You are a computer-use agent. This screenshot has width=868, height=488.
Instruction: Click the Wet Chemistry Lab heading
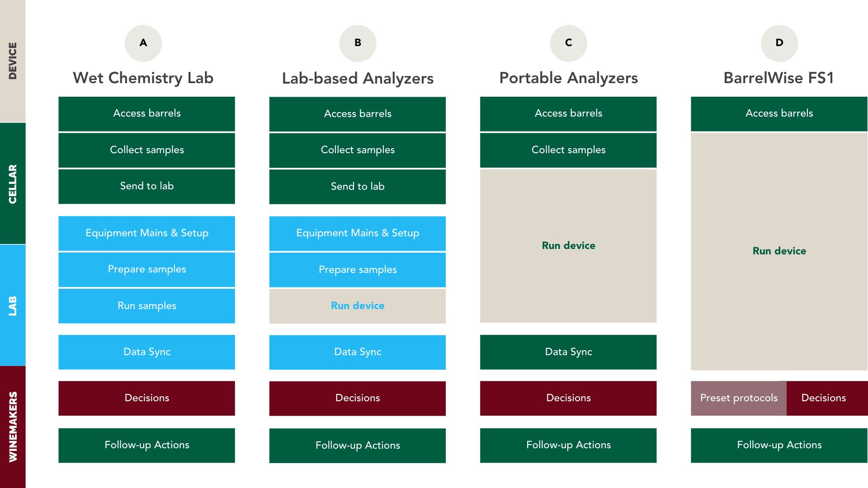143,78
